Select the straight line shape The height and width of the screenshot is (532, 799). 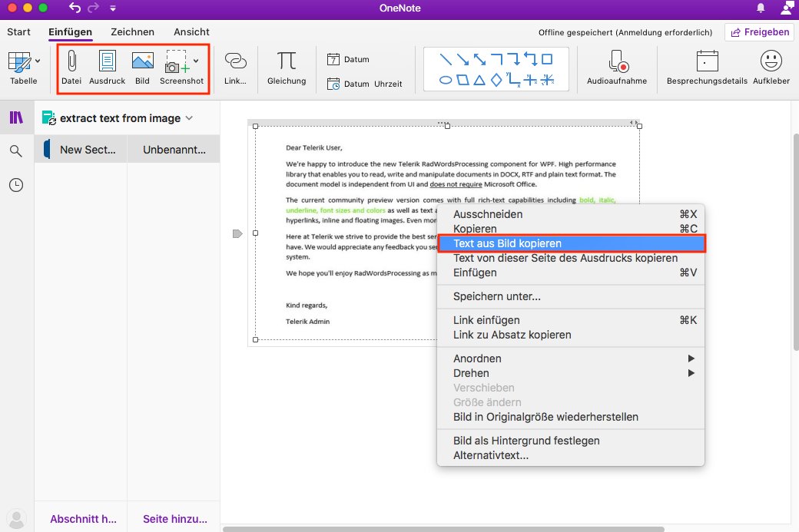[x=446, y=59]
